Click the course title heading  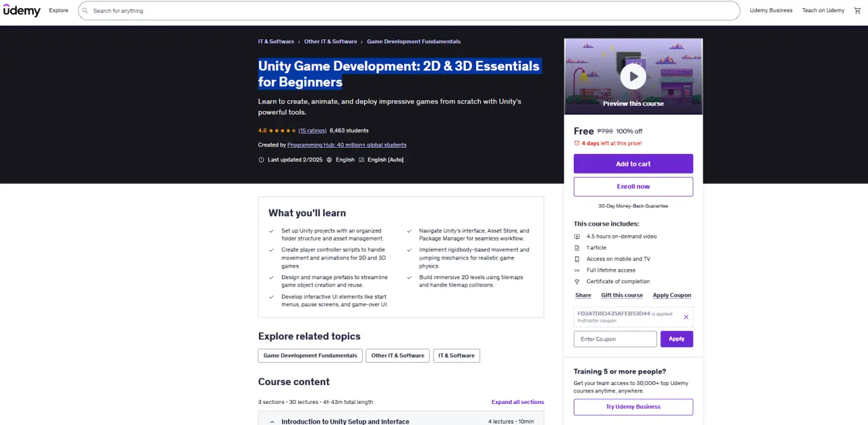tap(399, 74)
